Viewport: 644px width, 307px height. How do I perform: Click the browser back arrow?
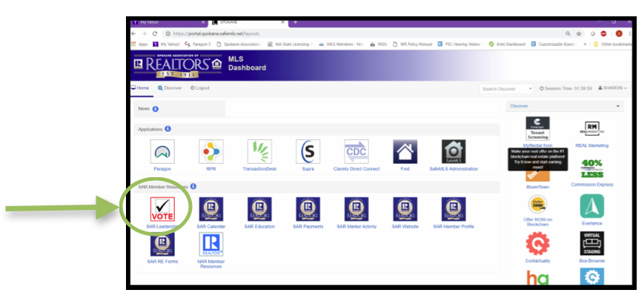pos(133,33)
